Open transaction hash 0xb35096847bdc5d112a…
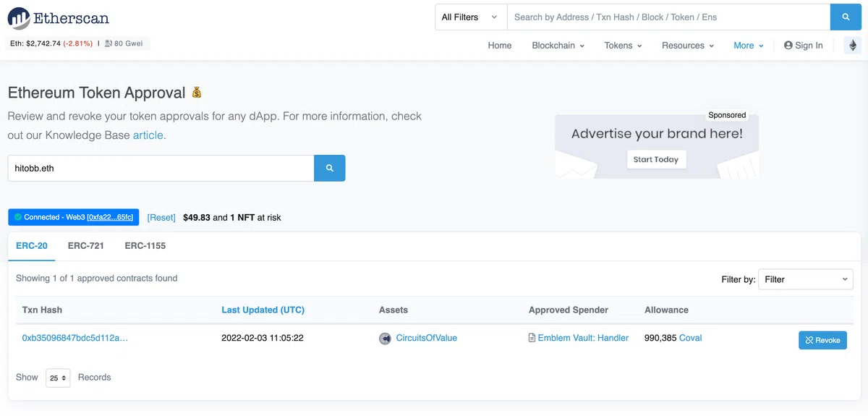Viewport: 868px width, 416px height. (75, 338)
